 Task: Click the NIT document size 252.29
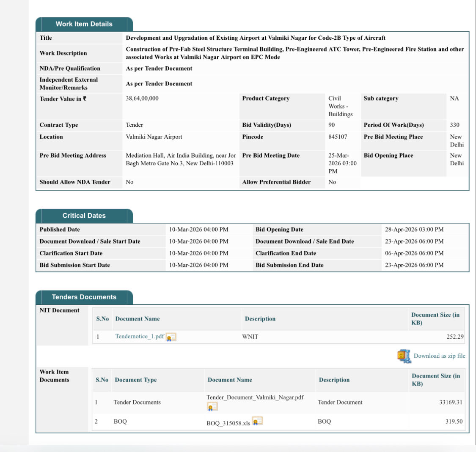(x=455, y=337)
